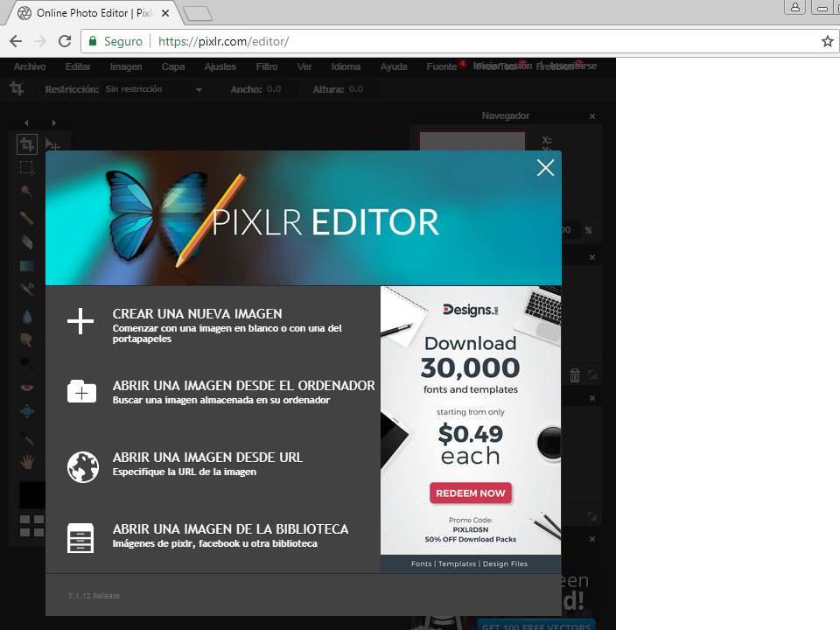Select the Gradient tool
The width and height of the screenshot is (840, 630).
click(27, 266)
